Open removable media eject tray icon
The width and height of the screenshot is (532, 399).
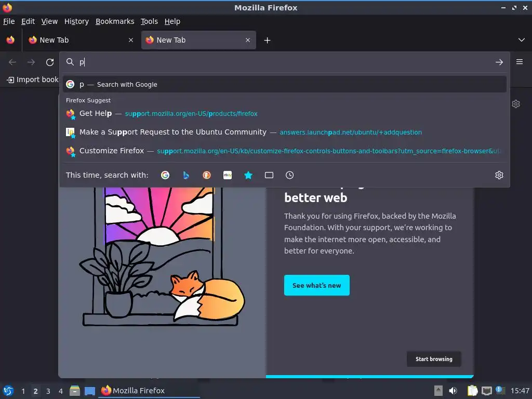pyautogui.click(x=438, y=391)
